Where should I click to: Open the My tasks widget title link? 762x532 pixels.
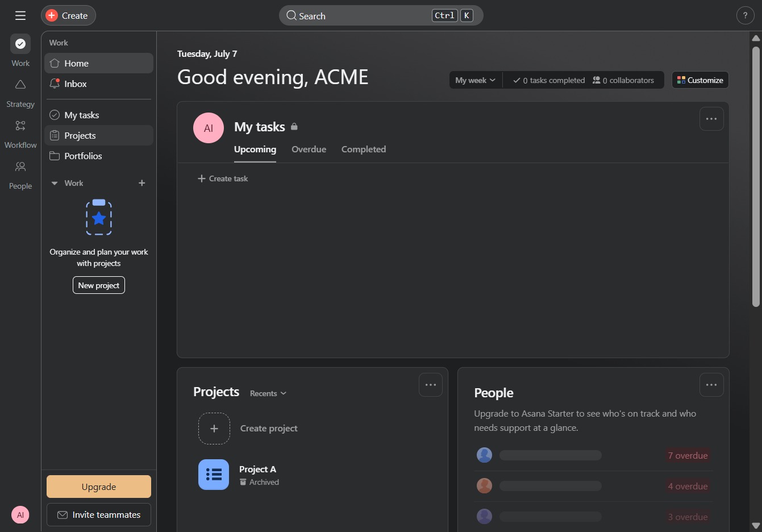[260, 127]
